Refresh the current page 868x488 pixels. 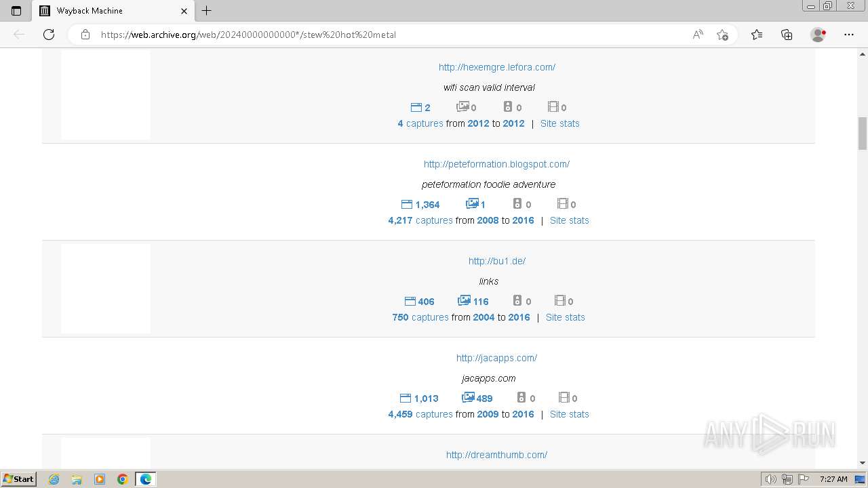pos(49,35)
